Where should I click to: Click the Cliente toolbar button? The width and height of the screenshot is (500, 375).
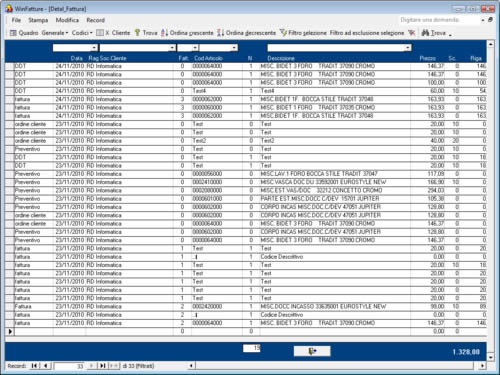coord(121,33)
